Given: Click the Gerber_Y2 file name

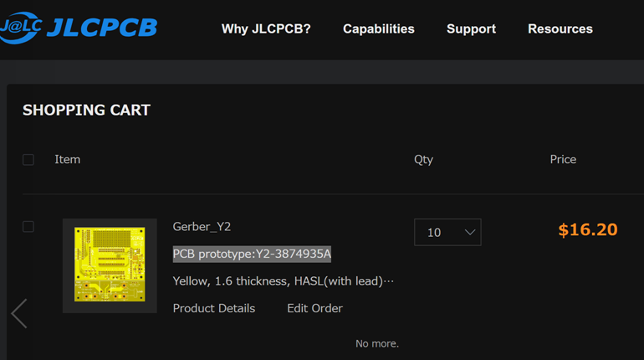Looking at the screenshot, I should [x=202, y=226].
